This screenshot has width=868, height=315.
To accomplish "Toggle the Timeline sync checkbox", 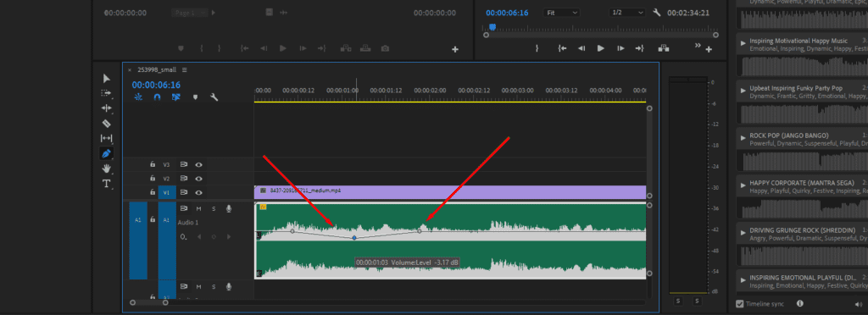I will pos(739,304).
